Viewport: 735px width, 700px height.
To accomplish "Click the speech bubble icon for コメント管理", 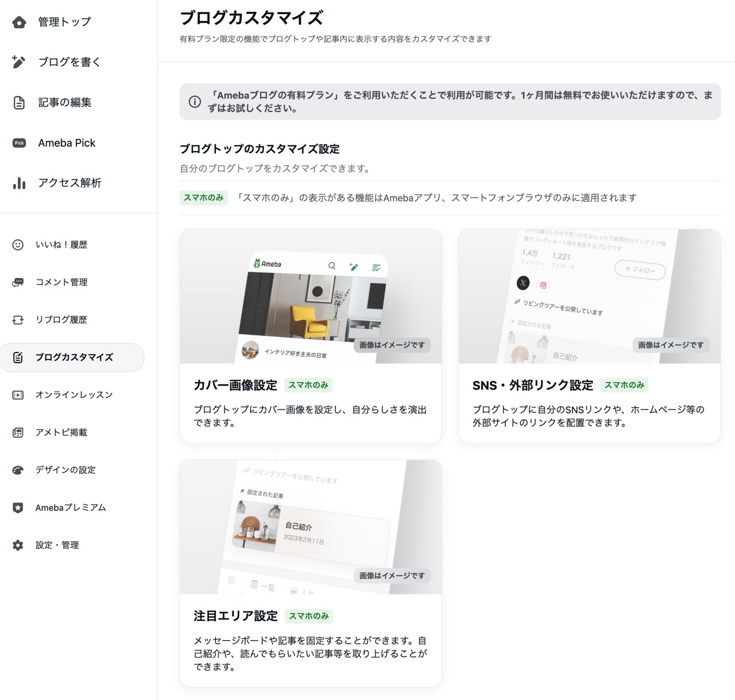I will point(18,283).
